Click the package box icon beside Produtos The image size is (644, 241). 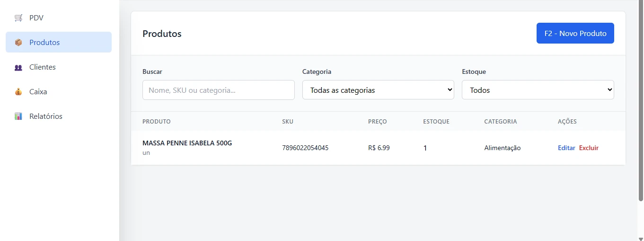[x=18, y=43]
